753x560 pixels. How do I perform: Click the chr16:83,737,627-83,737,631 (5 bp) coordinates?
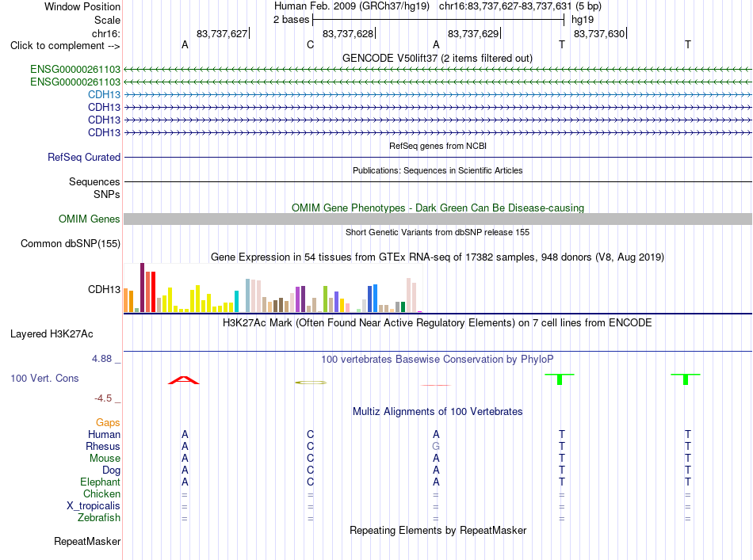tap(520, 6)
